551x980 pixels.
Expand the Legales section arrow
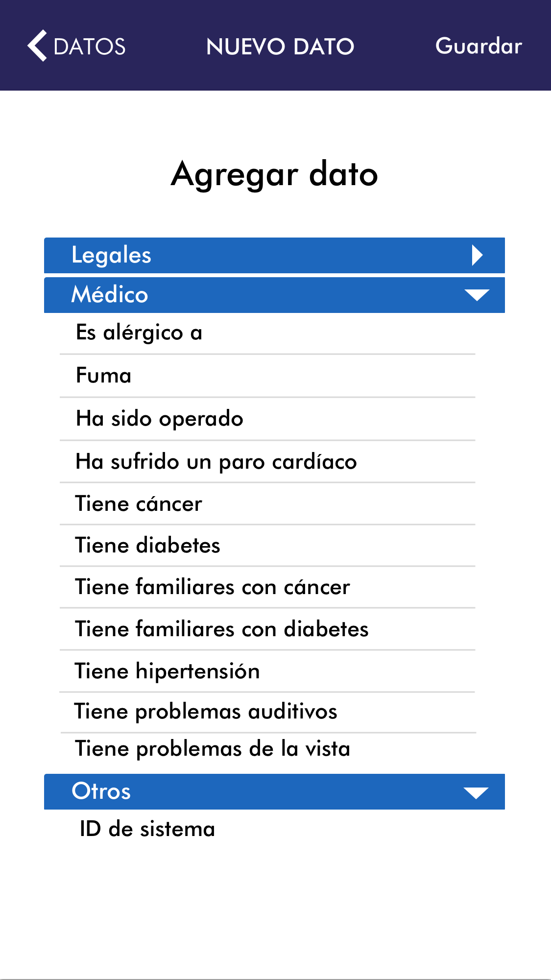(x=477, y=255)
